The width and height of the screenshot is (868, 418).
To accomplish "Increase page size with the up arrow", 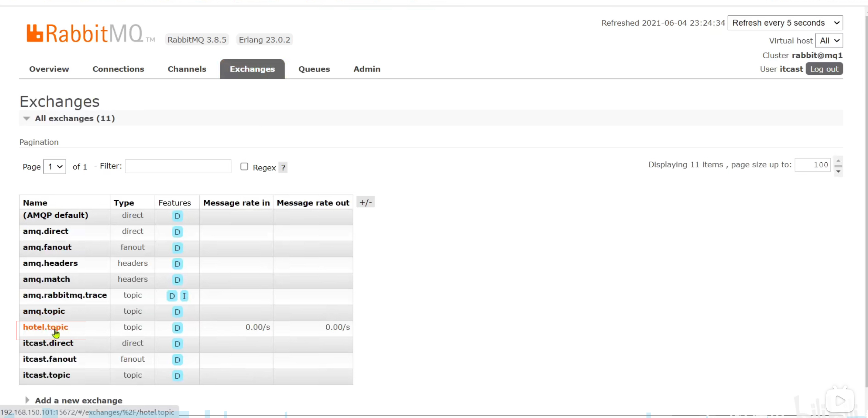I will click(x=838, y=161).
